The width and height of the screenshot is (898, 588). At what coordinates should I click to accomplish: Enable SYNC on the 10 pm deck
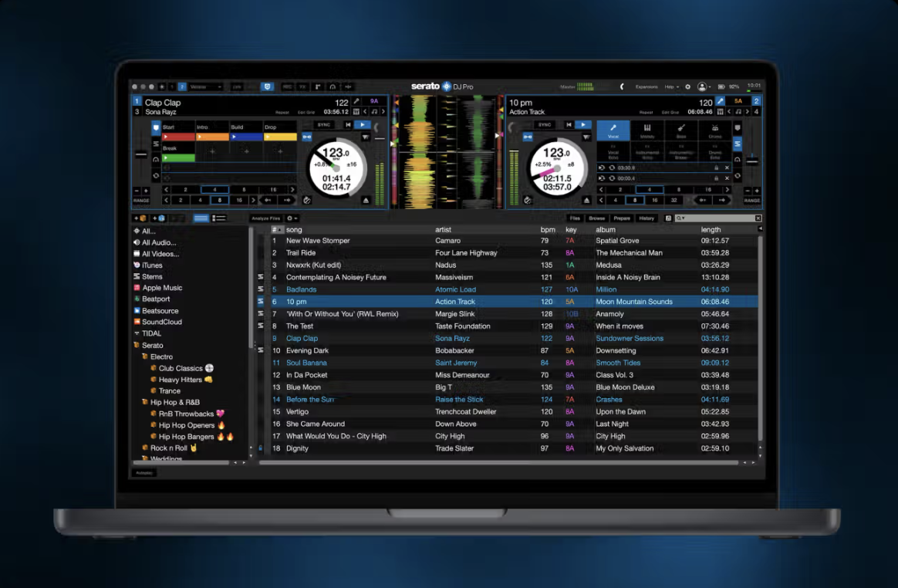544,124
